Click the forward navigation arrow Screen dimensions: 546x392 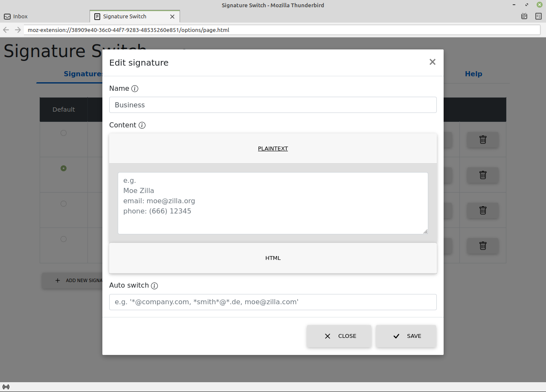pyautogui.click(x=18, y=30)
